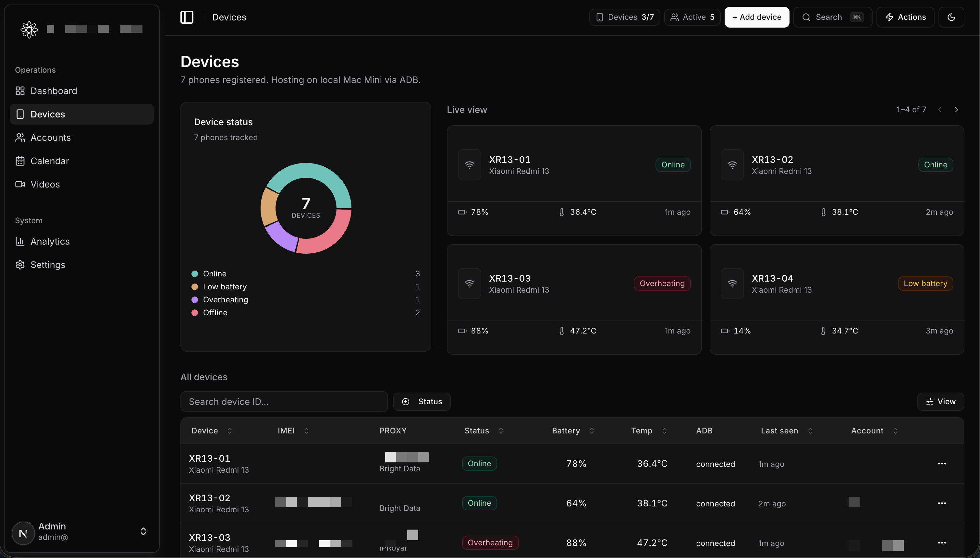The image size is (980, 558).
Task: Click the atom logo in sidebar
Action: (29, 29)
